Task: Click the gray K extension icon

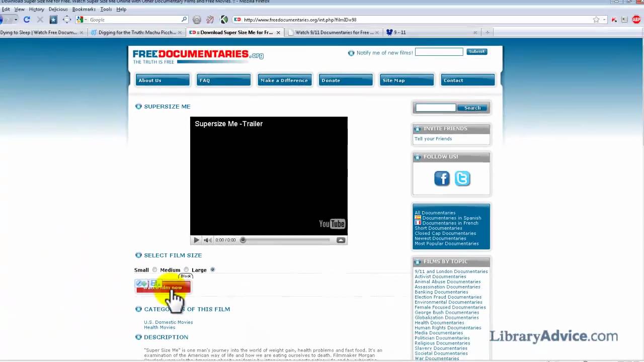Action: point(625,20)
